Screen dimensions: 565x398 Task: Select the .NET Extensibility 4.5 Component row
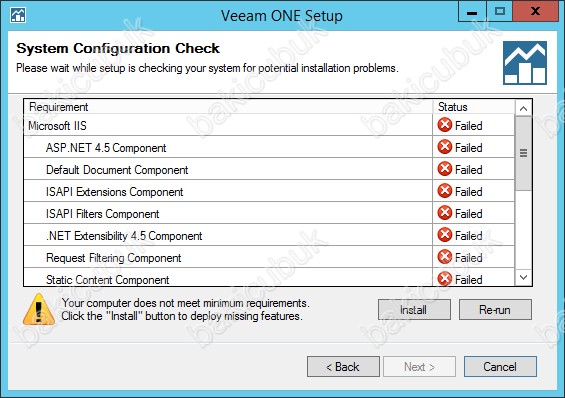(x=269, y=236)
